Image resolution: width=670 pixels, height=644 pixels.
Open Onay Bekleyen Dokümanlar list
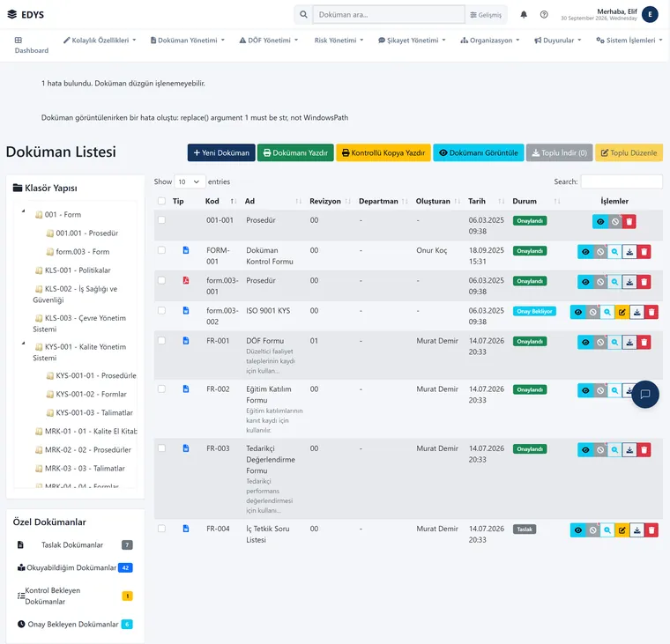tap(73, 624)
